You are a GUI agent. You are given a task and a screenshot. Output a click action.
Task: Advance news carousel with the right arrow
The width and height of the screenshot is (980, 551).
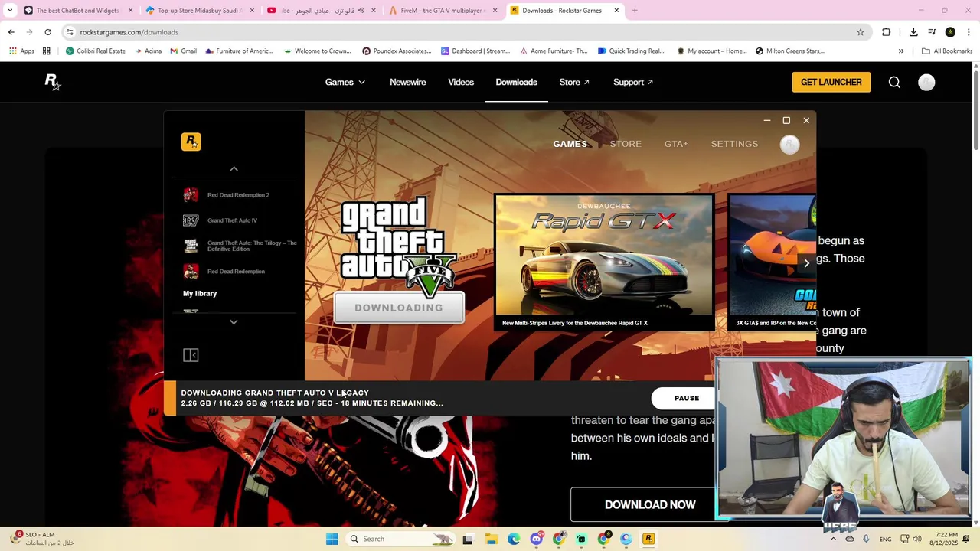806,263
